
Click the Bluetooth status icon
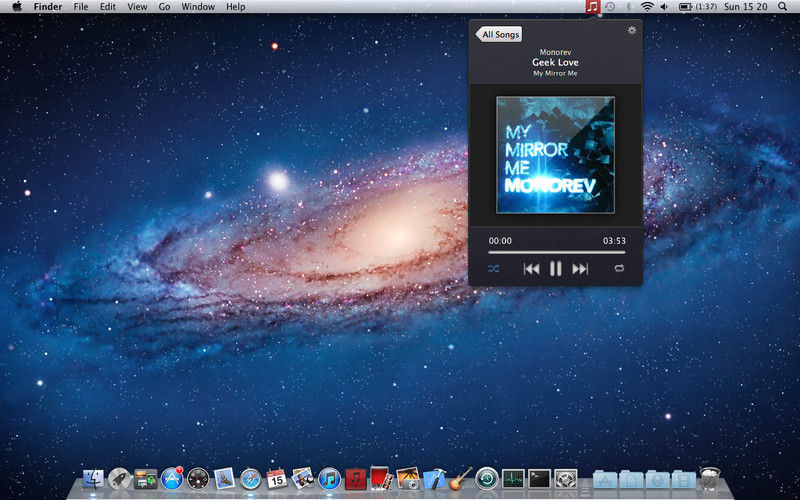click(x=629, y=7)
